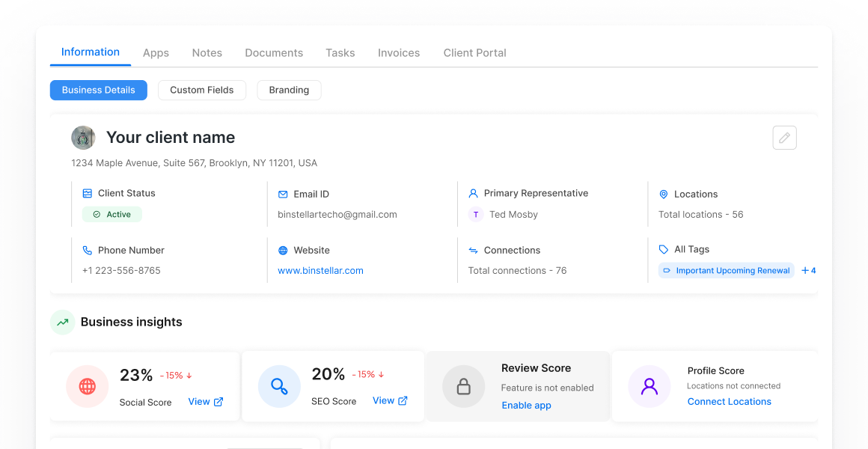Click the Your client name heading
868x449 pixels.
click(171, 137)
